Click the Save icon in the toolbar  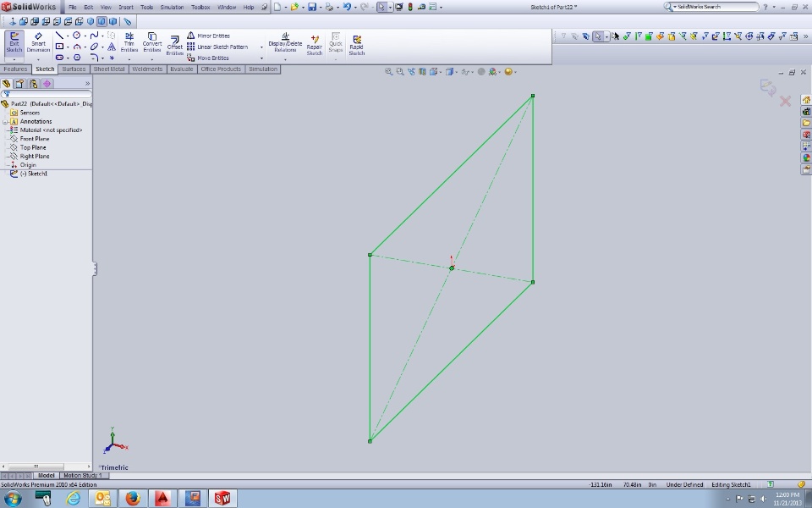point(312,8)
